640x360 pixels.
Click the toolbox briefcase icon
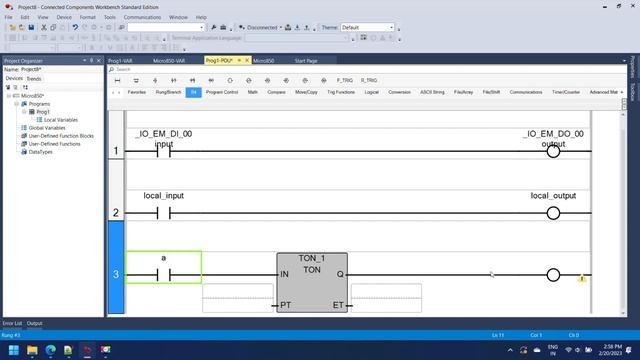click(223, 27)
